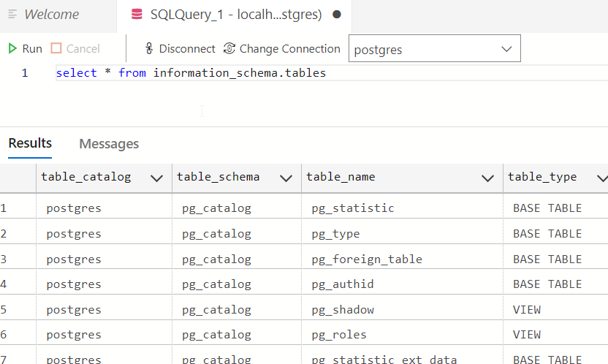Switch to the Messages tab

pyautogui.click(x=109, y=144)
